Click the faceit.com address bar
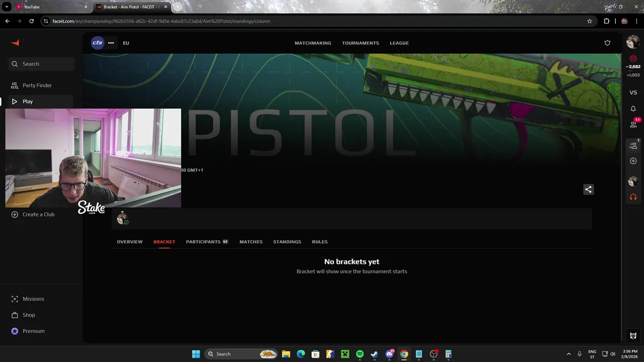The height and width of the screenshot is (362, 644). [317, 21]
